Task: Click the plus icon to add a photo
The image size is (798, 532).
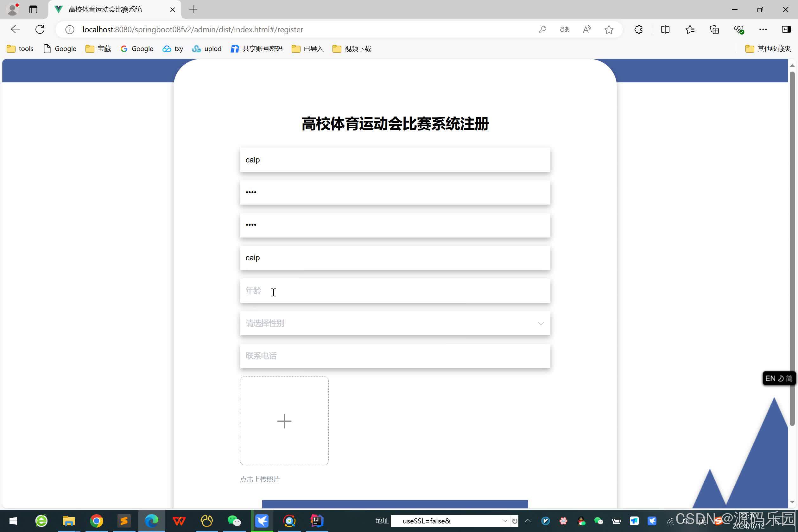Action: [284, 421]
